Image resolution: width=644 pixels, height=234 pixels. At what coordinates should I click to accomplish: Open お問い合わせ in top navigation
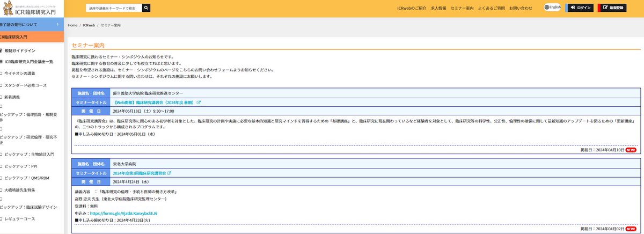tap(521, 8)
